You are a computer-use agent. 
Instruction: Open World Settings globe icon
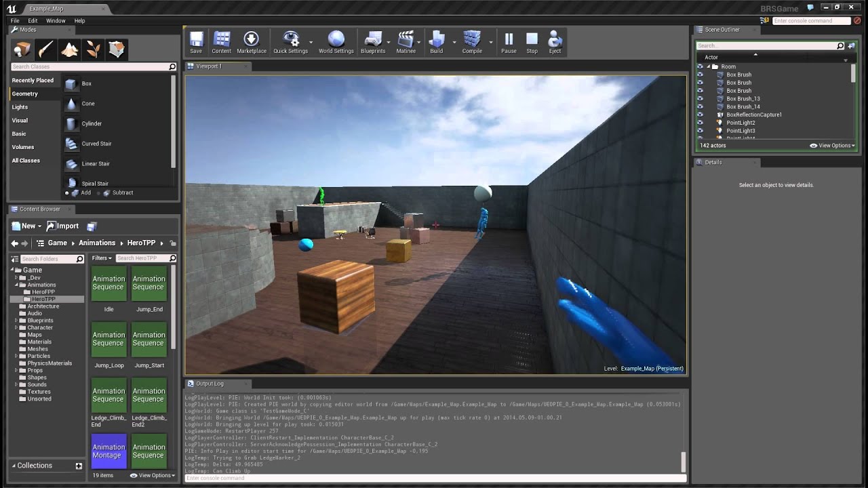point(336,42)
